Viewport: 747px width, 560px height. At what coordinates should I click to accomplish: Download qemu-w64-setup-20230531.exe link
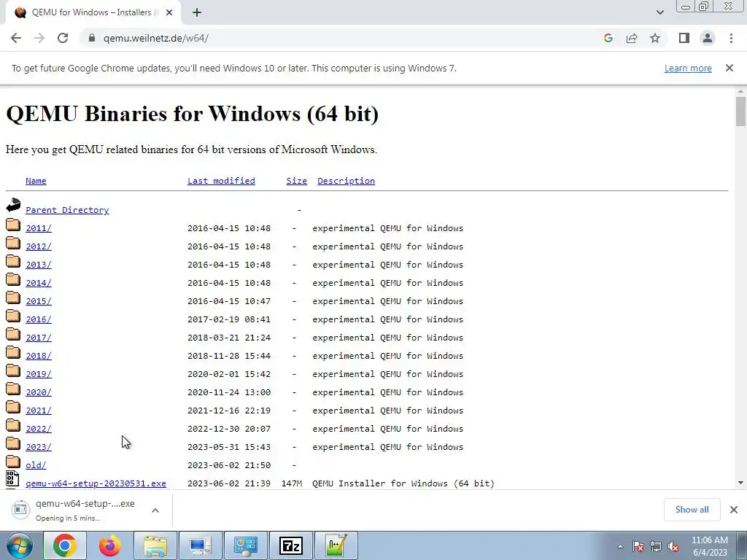click(x=96, y=483)
